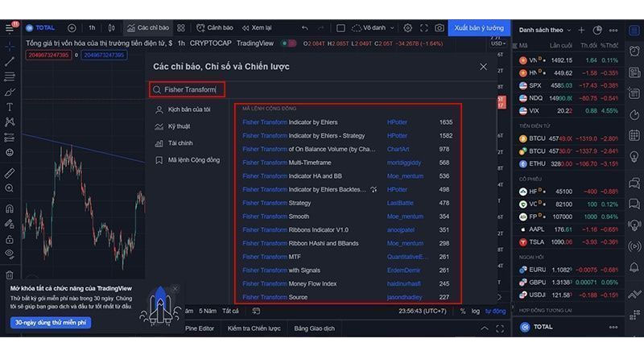
Task: Take chart snapshot camera icon
Action: tap(440, 28)
